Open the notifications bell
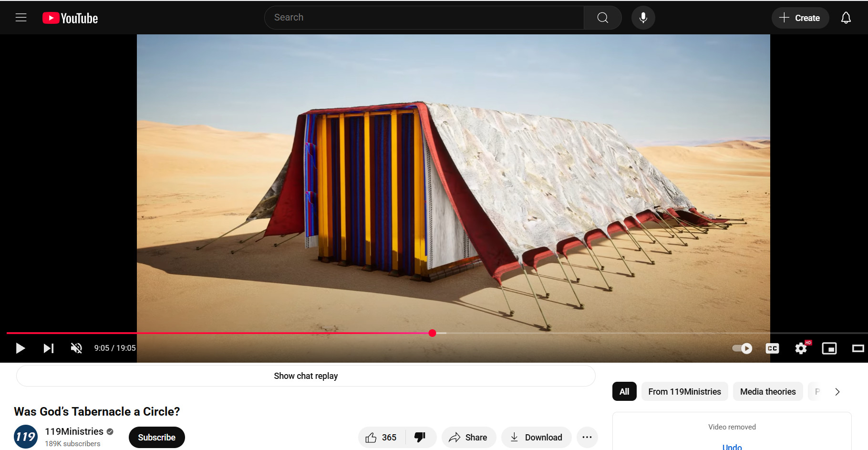Screen dimensions: 868x450 pyautogui.click(x=846, y=18)
